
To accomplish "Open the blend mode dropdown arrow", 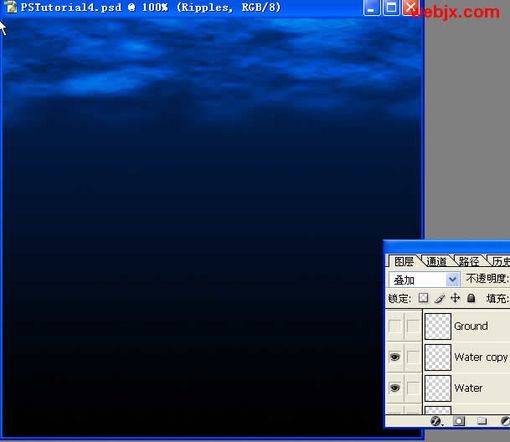I will click(x=453, y=279).
